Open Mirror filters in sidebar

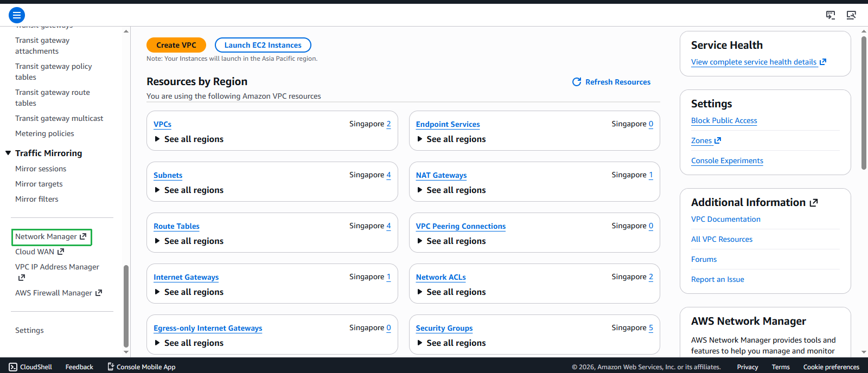(37, 199)
